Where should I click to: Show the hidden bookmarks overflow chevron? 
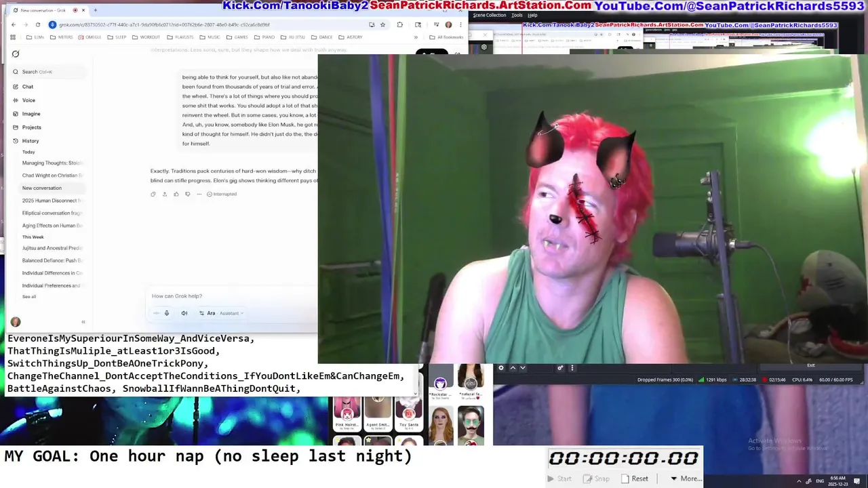click(x=416, y=37)
